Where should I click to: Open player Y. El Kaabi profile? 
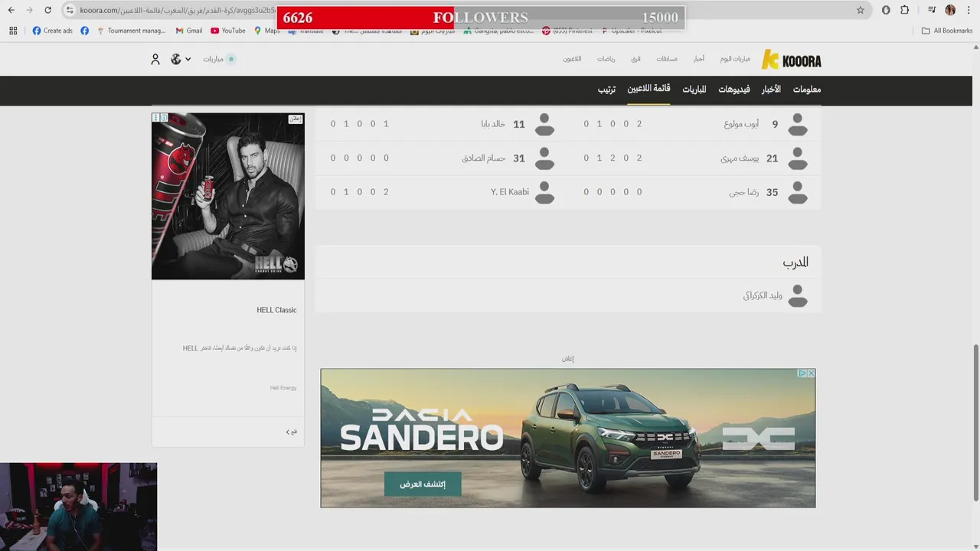point(510,192)
